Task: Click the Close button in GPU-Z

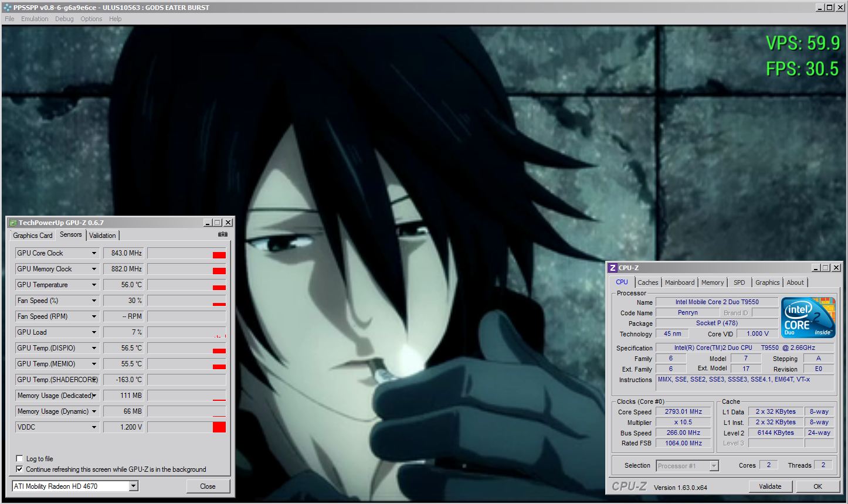Action: pos(208,486)
